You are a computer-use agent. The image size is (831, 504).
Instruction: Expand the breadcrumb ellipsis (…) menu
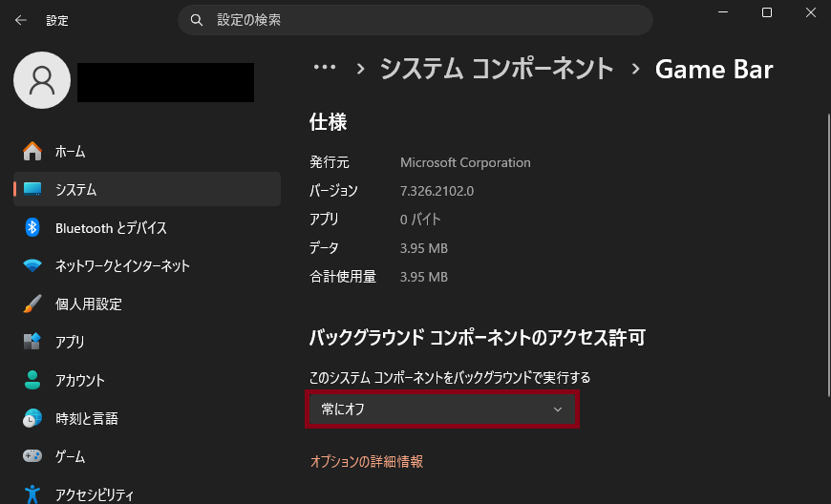325,68
